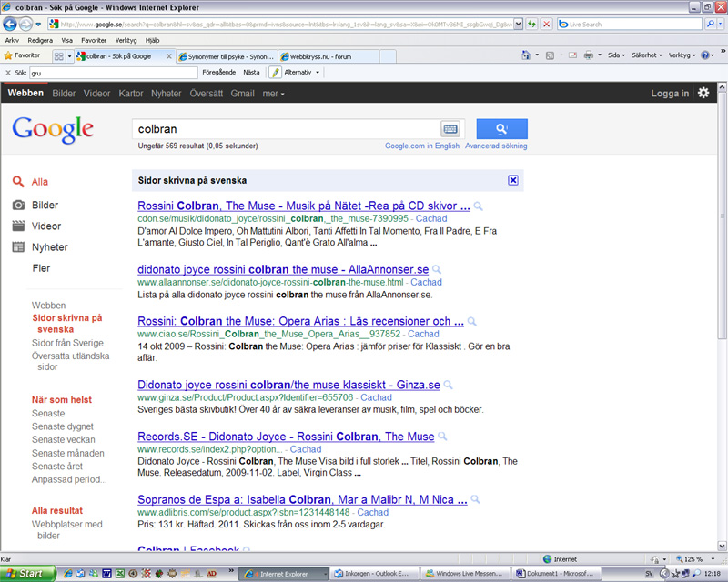The image size is (728, 582).
Task: Click the blue Google search button
Action: [x=501, y=128]
